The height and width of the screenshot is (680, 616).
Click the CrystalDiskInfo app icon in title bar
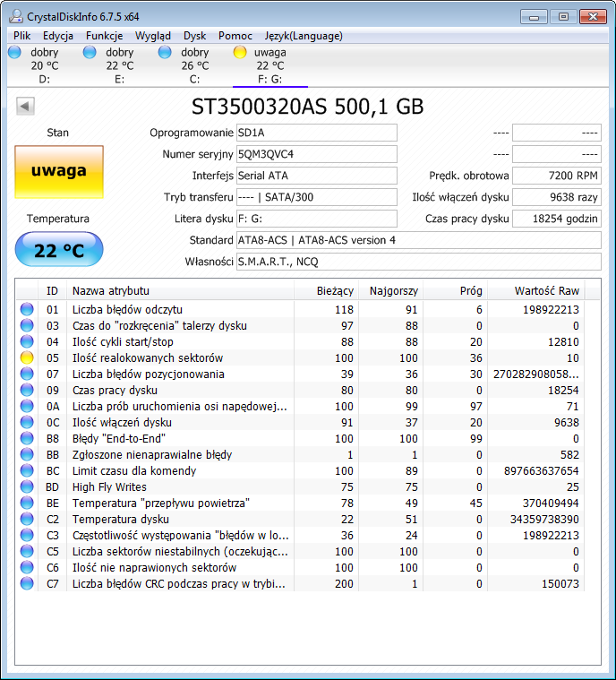tap(16, 16)
